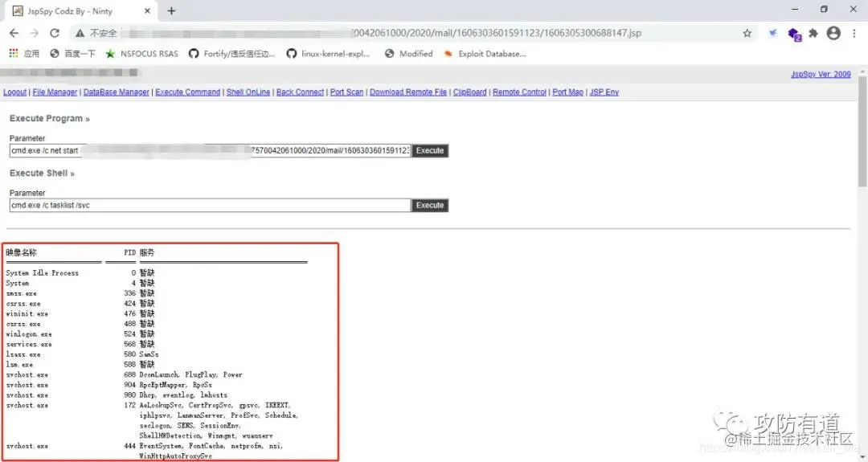Click the not-secure warning icon in address bar
This screenshot has width=868, height=462.
click(80, 33)
